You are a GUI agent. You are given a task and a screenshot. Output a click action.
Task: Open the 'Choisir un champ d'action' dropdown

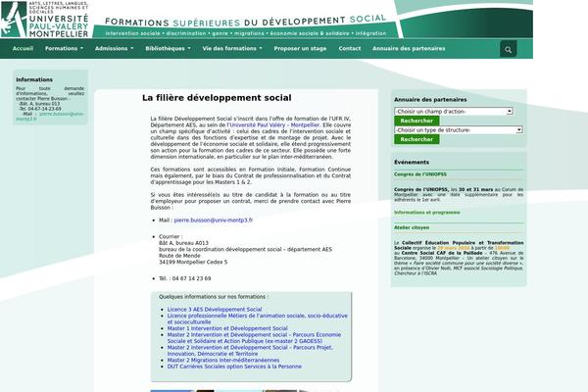coord(454,112)
